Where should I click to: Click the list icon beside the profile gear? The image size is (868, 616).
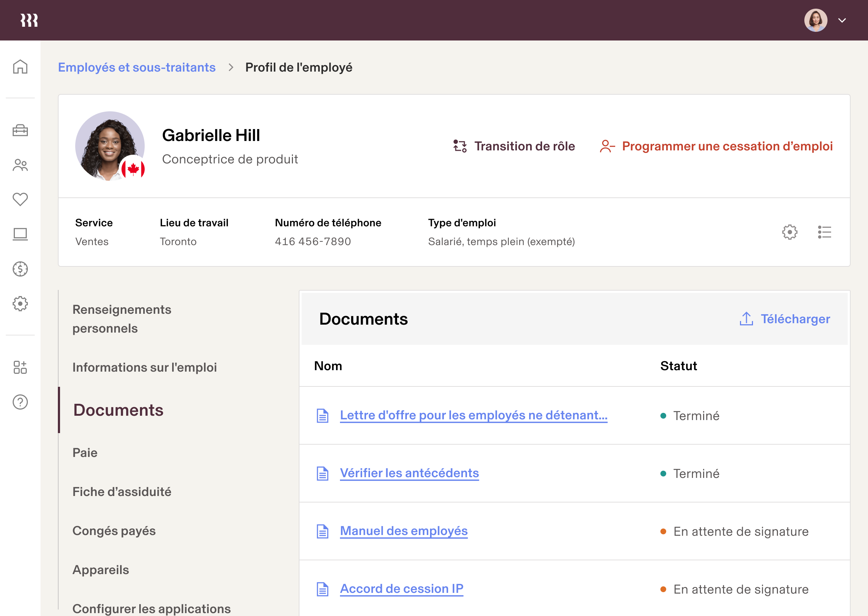tap(824, 232)
